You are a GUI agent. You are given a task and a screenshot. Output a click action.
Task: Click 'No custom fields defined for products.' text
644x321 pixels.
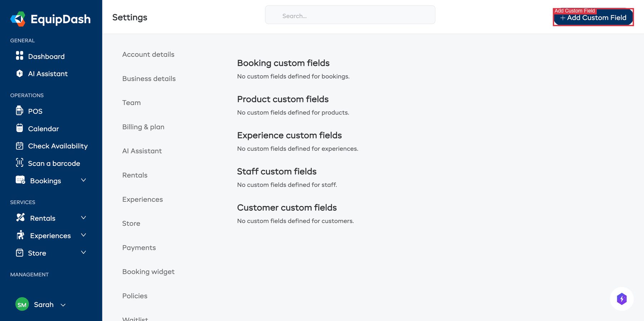pos(293,113)
